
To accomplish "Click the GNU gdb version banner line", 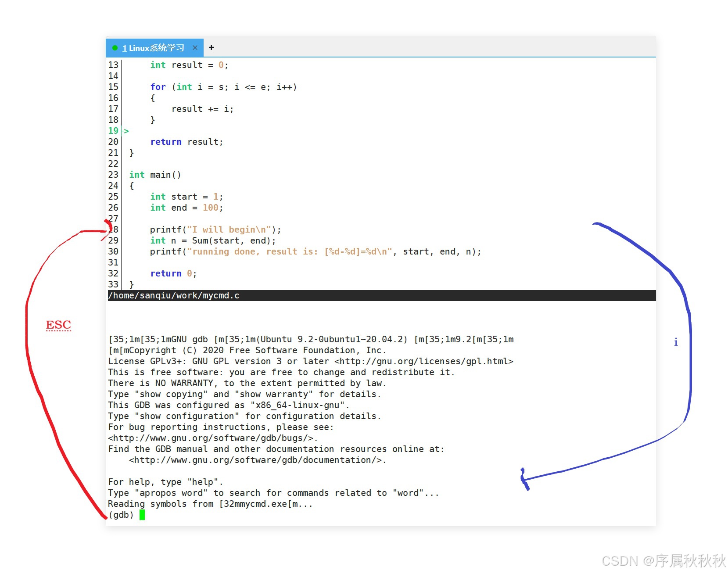I will point(311,339).
